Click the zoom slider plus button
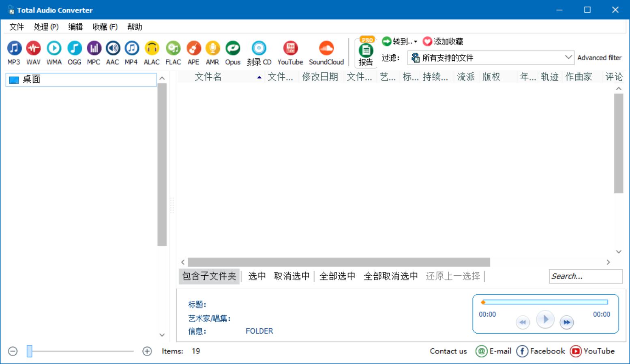This screenshot has width=630, height=364. click(x=147, y=351)
